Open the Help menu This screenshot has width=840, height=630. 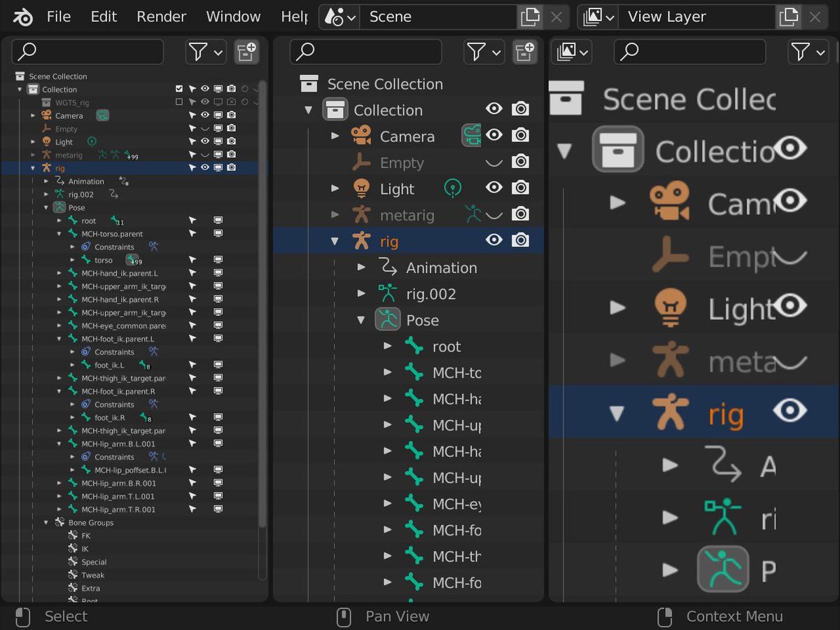(x=294, y=17)
